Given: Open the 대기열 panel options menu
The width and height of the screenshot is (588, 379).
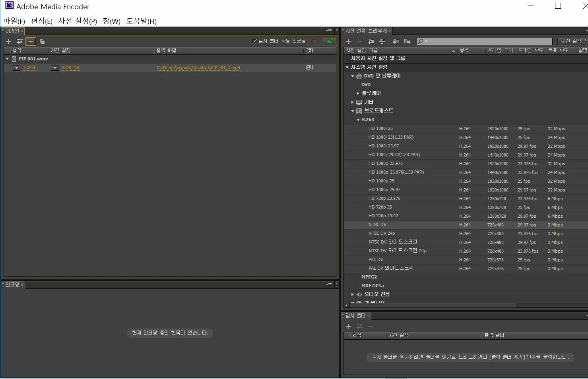Looking at the screenshot, I should pyautogui.click(x=329, y=31).
